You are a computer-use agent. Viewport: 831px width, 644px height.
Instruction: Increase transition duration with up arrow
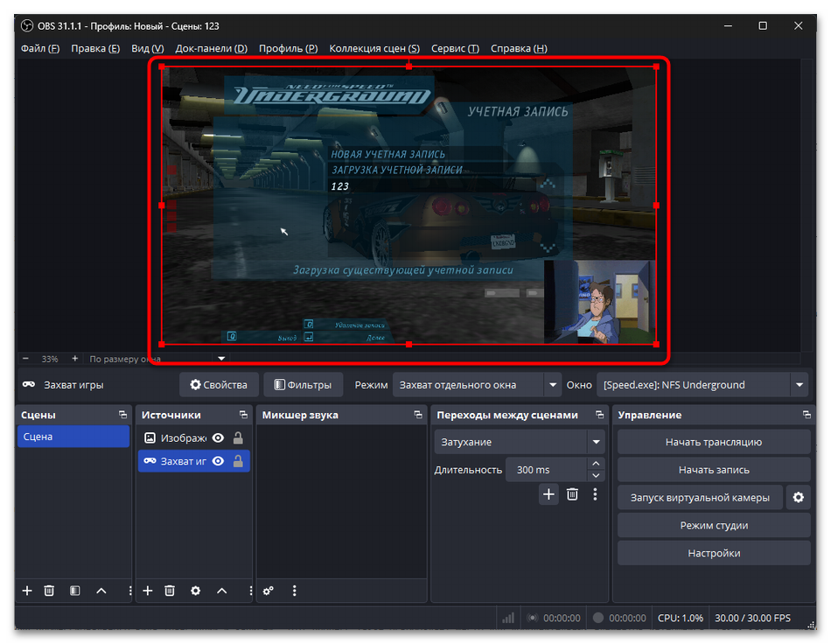596,463
